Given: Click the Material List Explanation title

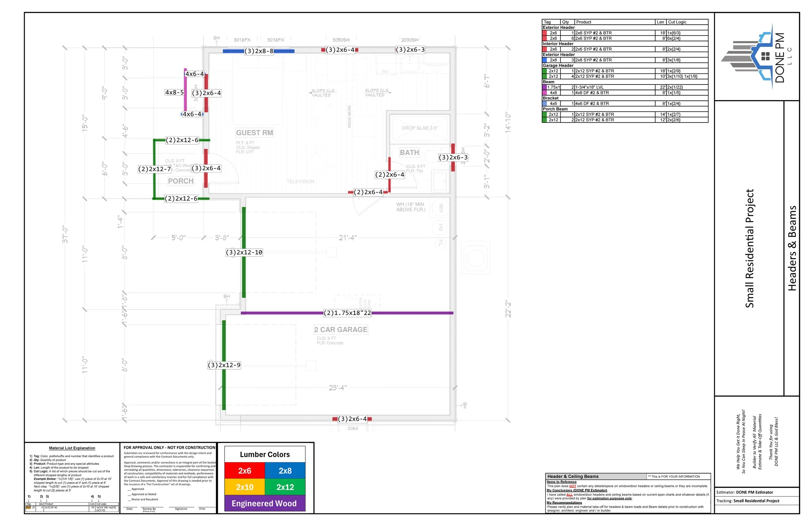Looking at the screenshot, I should [72, 448].
